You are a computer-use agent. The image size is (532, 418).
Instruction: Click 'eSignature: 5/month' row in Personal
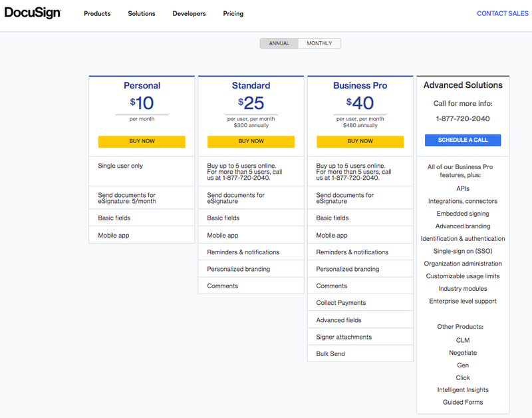(142, 198)
